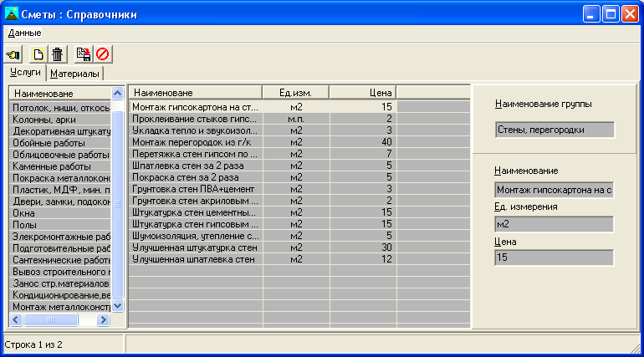Image resolution: width=644 pixels, height=357 pixels.
Task: Select row Штукатурка стен цементны...
Action: (x=263, y=212)
